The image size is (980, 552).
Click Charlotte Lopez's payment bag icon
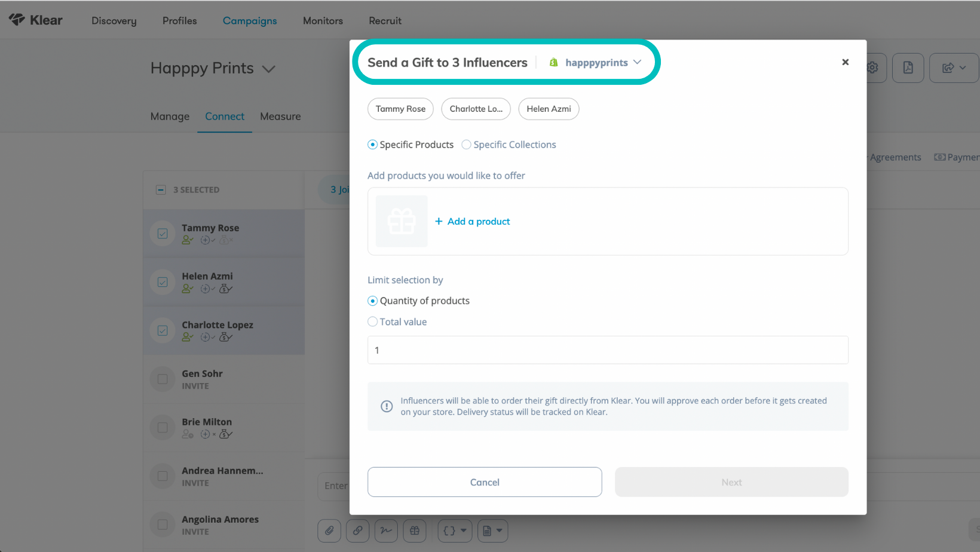click(225, 337)
